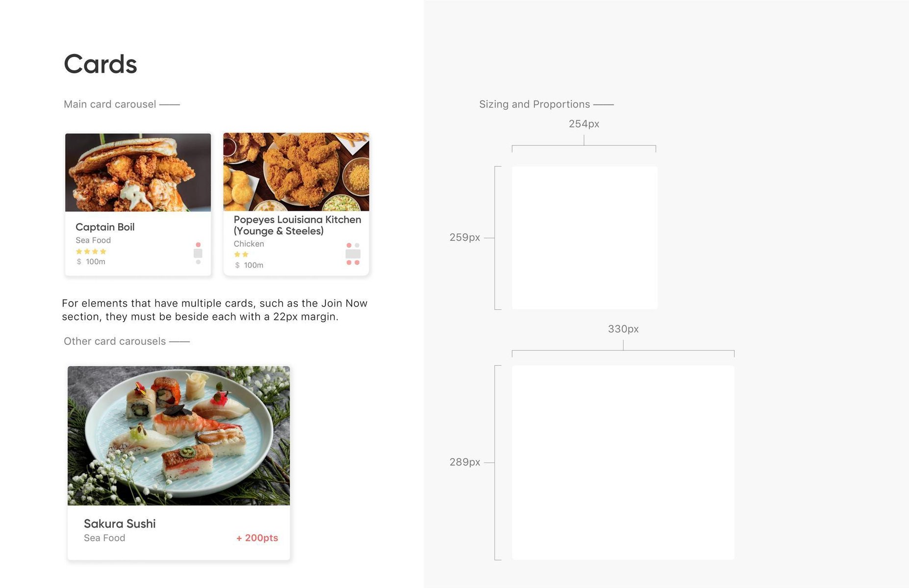Click the dollar sign on Popeyes card
The image size is (909, 588).
tap(237, 265)
